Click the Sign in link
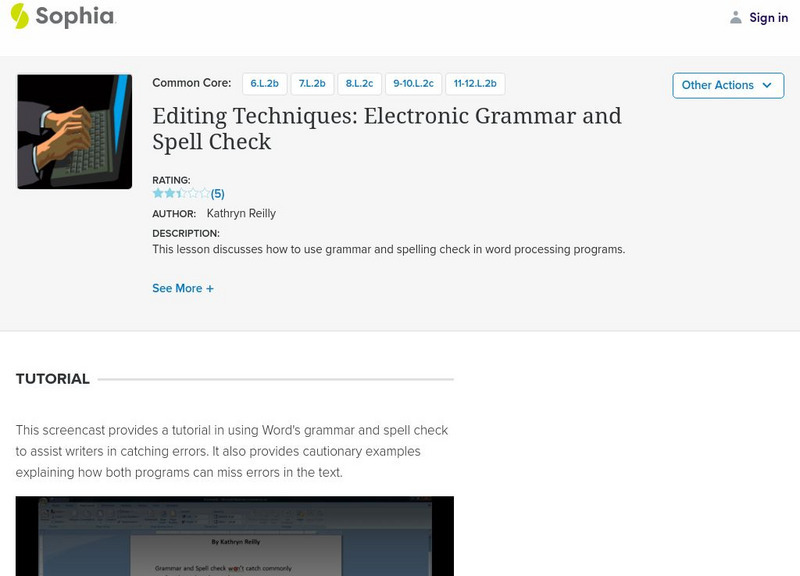 point(769,17)
